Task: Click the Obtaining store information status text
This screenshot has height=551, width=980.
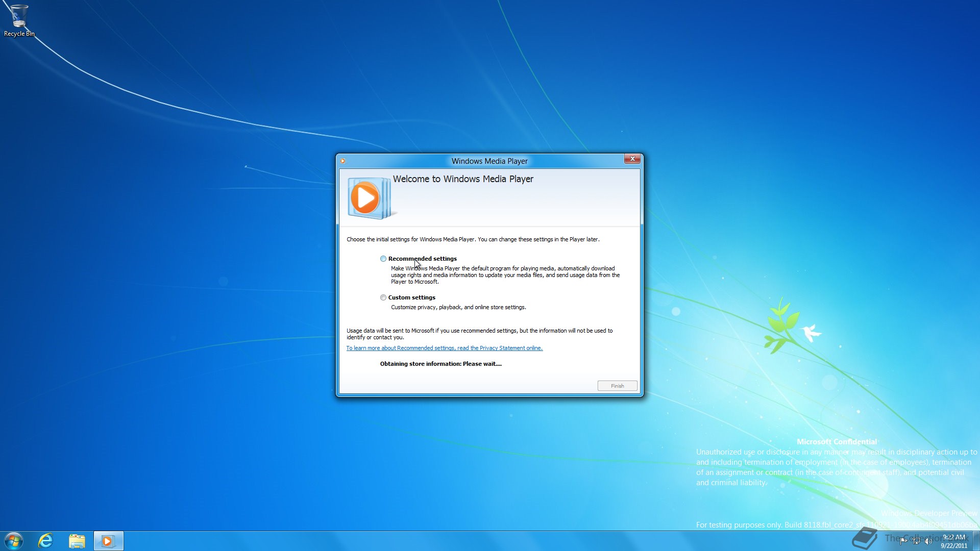Action: (440, 364)
